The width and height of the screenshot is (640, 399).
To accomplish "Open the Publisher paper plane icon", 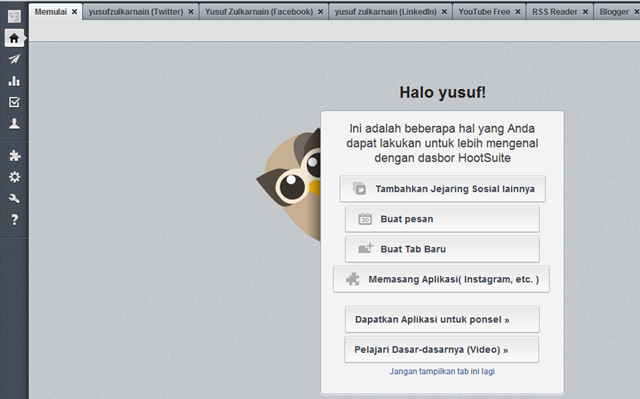I will pos(14,60).
